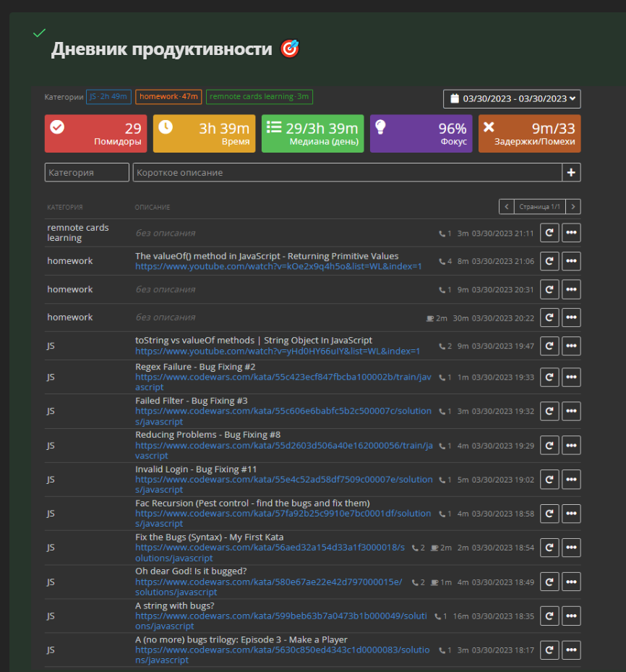Open the Reducing Problems codewars link
The width and height of the screenshot is (626, 672).
coord(283,446)
